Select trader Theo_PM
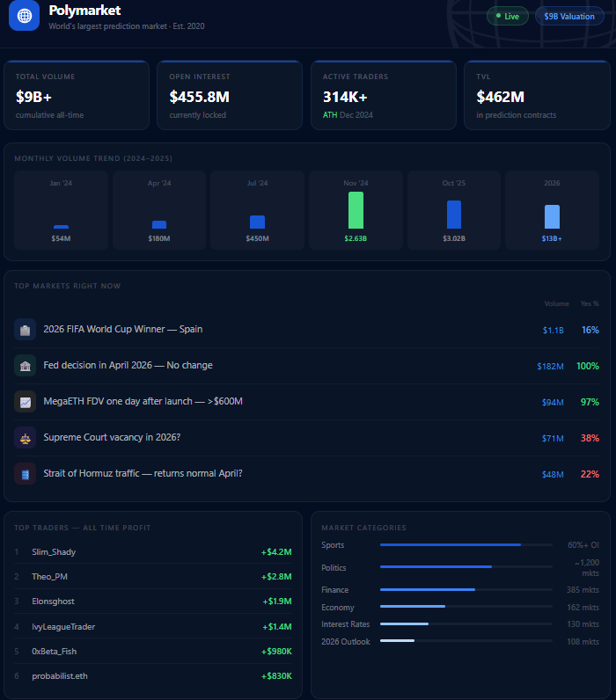 click(49, 577)
